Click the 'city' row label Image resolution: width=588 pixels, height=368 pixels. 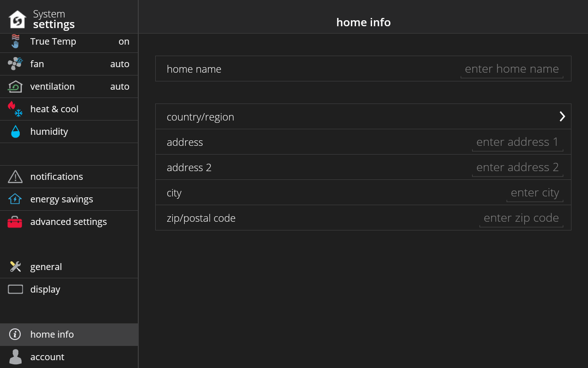click(174, 193)
